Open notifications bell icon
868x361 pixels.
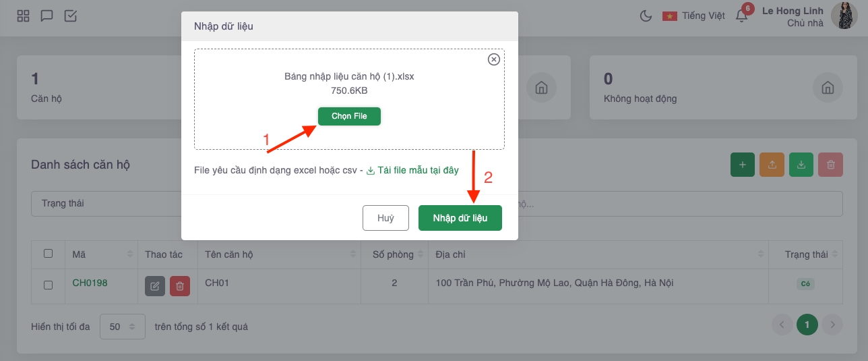click(x=741, y=16)
